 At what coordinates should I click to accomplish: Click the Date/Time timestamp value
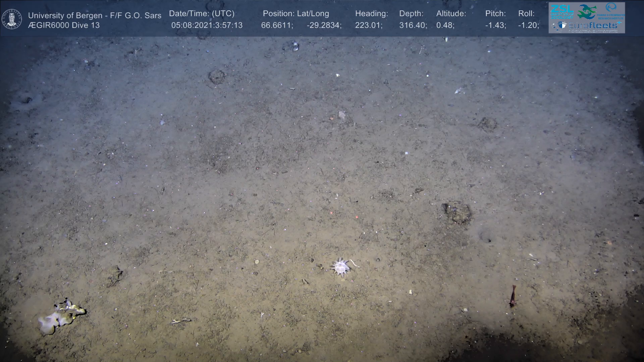207,25
